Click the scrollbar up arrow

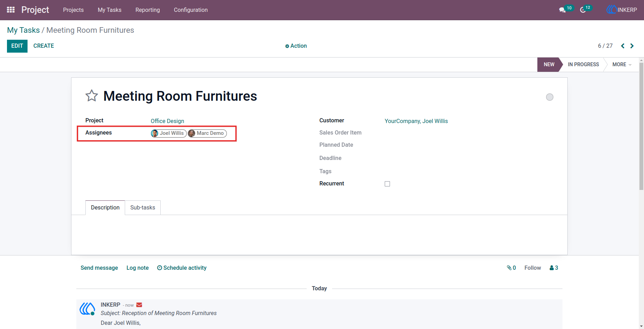click(641, 60)
